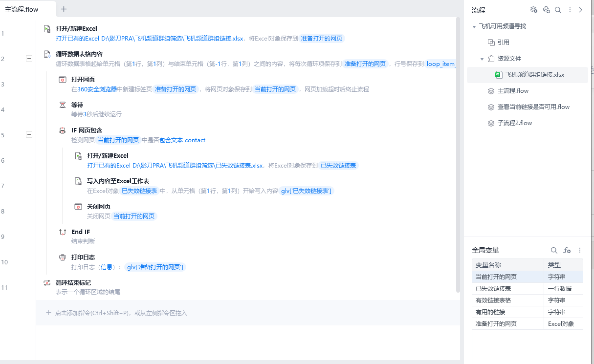
Task: Switch to the 主流程.flow tab
Action: 22,9
